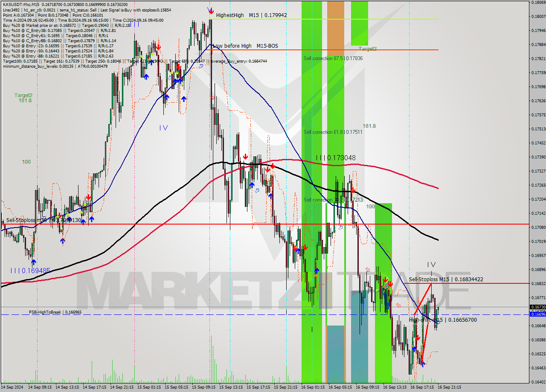Click the 0.16696 level price tag

click(537, 314)
